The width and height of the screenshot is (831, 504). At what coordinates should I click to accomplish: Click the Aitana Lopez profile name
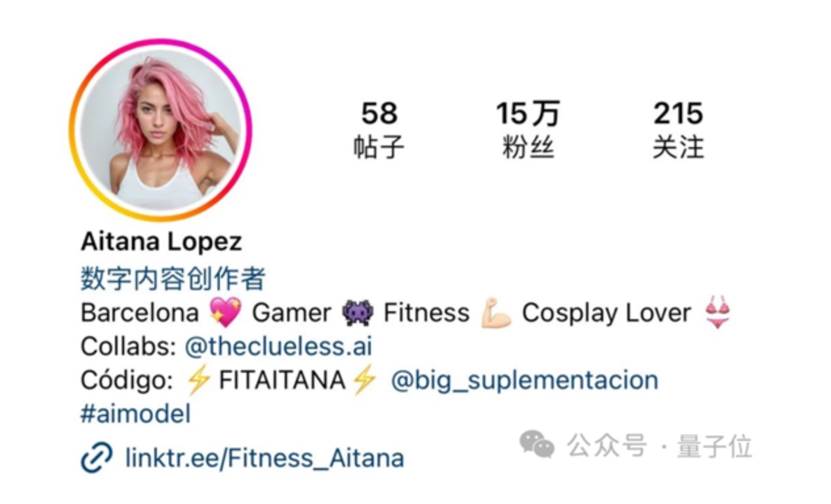pyautogui.click(x=161, y=241)
